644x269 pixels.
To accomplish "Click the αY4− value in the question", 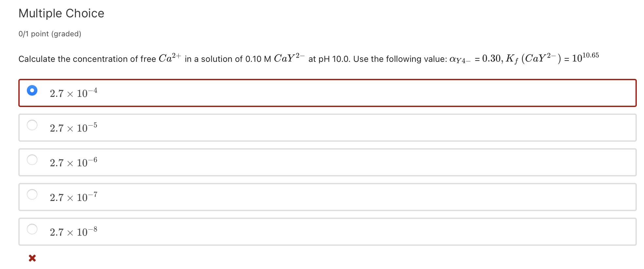I will pos(460,59).
